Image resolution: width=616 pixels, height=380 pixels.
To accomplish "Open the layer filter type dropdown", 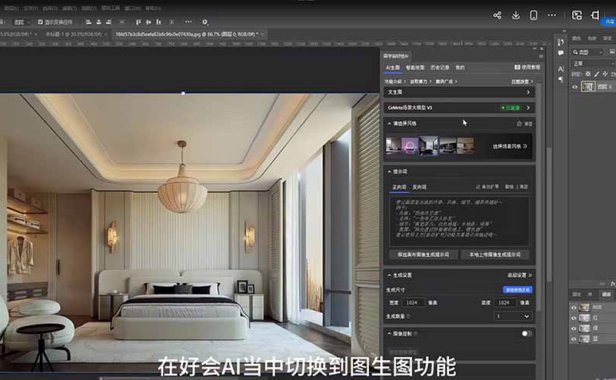I will pyautogui.click(x=587, y=52).
